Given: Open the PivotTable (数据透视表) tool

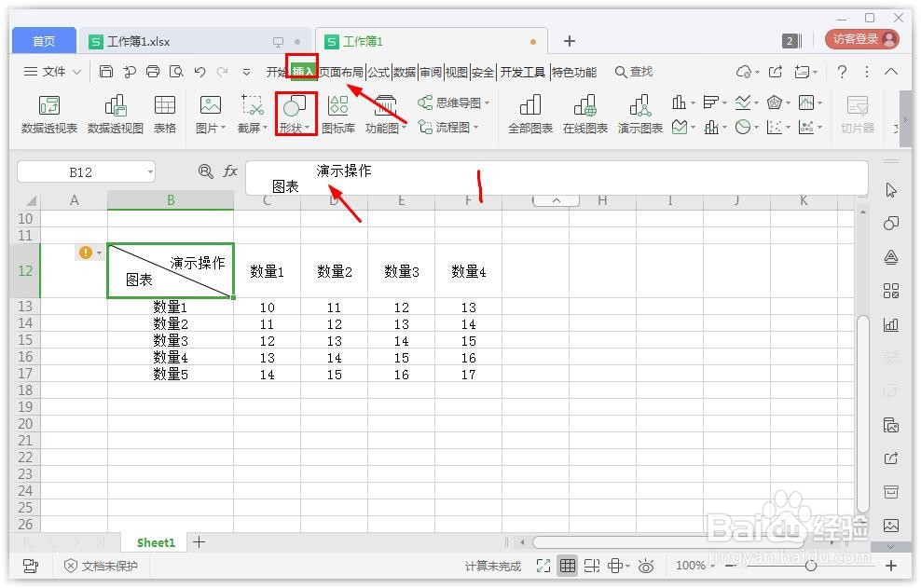Looking at the screenshot, I should [48, 112].
